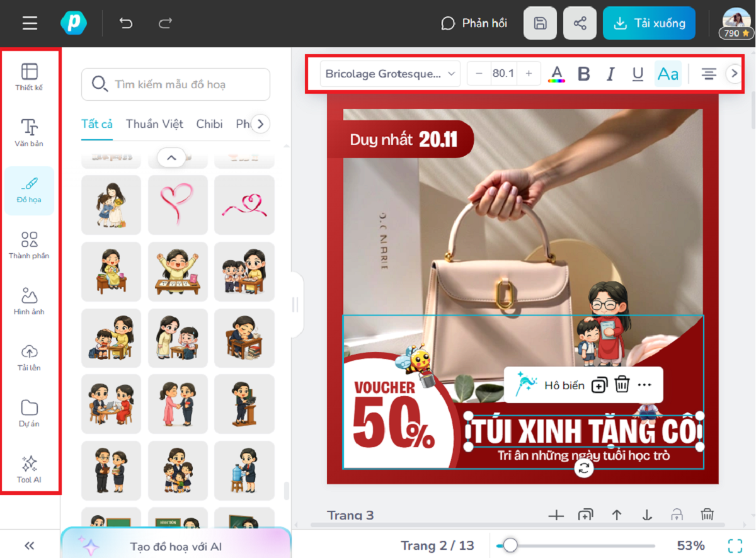Switch to the Chibi tab
The image size is (756, 558).
(x=209, y=124)
